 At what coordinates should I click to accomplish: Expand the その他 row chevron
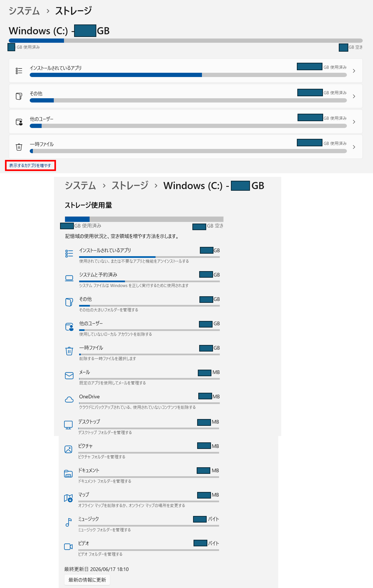pos(354,96)
